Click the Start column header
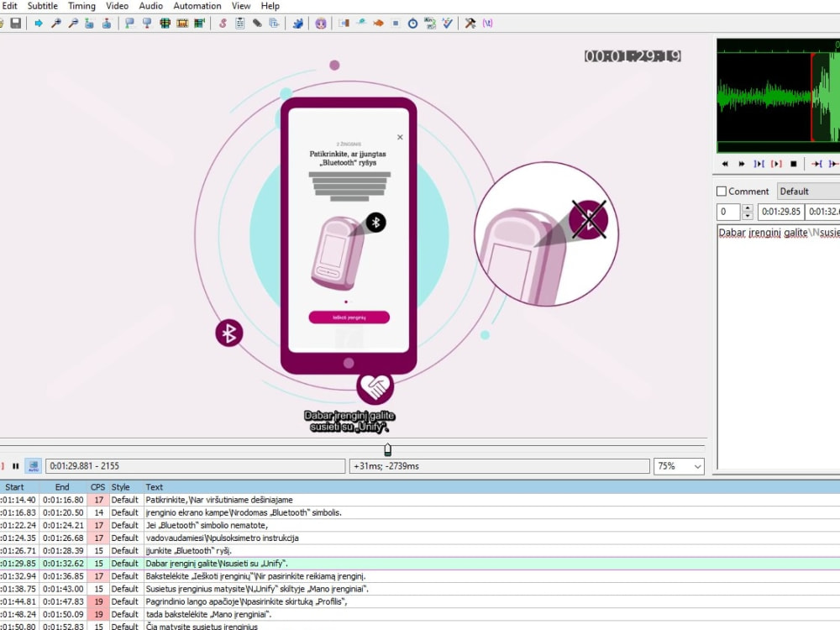 (19, 487)
